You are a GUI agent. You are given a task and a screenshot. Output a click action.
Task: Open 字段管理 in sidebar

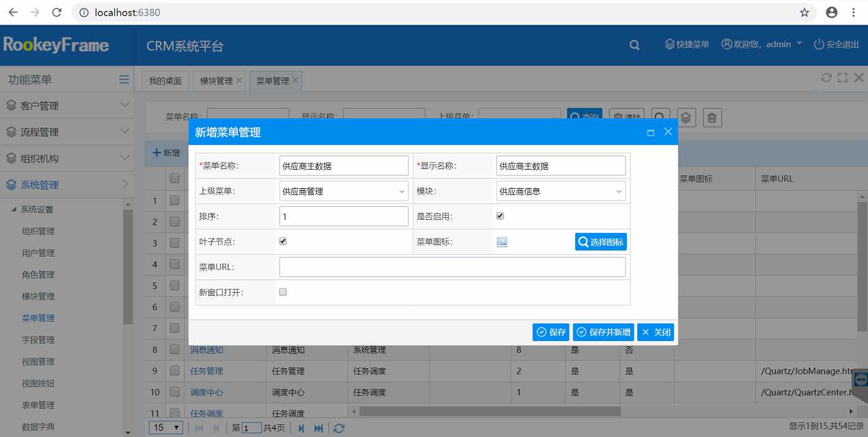38,340
